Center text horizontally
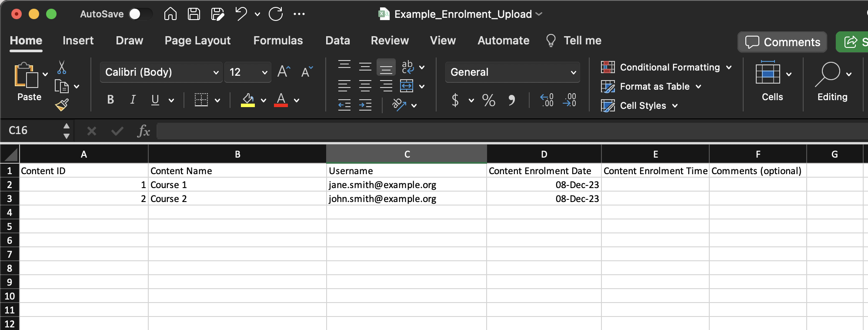This screenshot has height=330, width=868. [x=365, y=86]
